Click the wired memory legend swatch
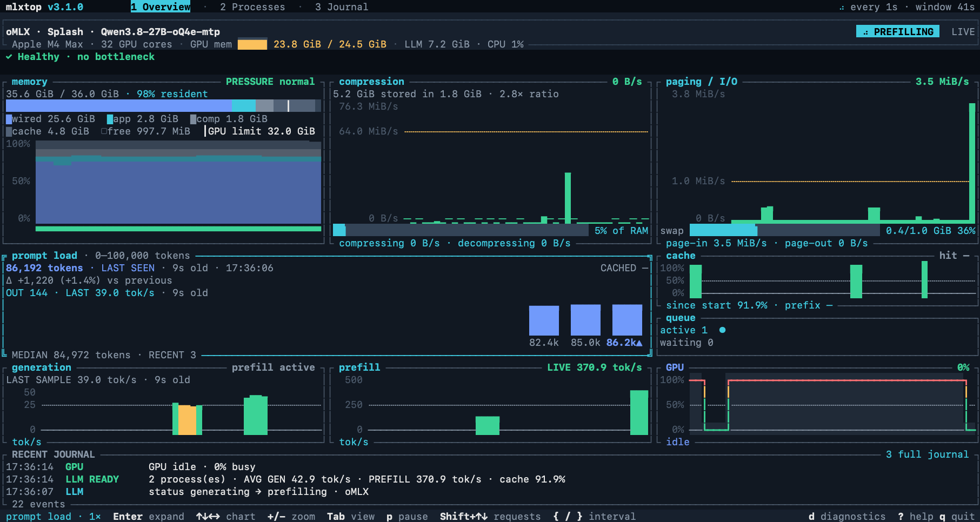Image resolution: width=980 pixels, height=522 pixels. 9,119
